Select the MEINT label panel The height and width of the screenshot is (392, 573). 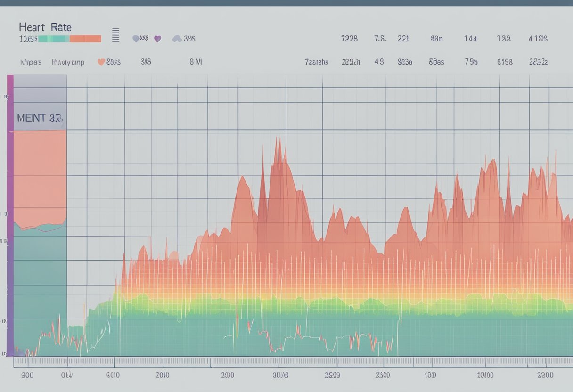coord(40,102)
